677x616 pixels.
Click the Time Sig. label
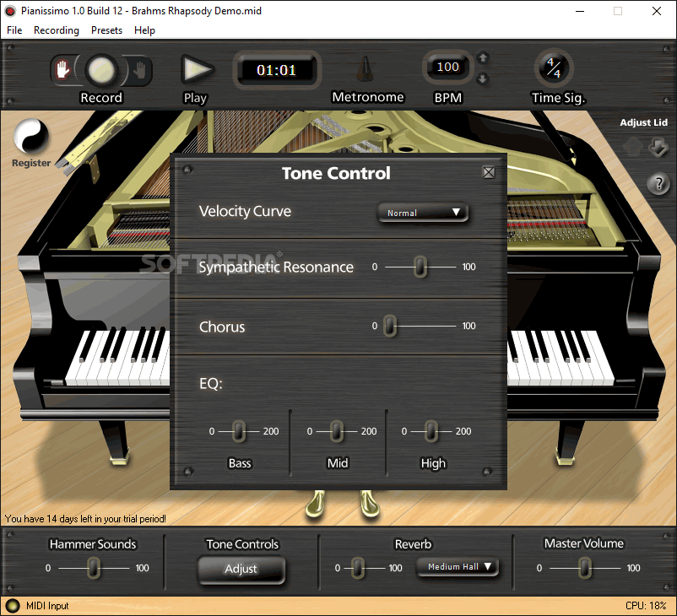(x=558, y=98)
